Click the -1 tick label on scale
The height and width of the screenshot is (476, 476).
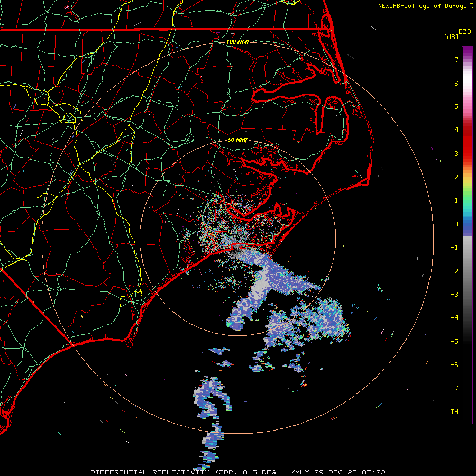point(454,248)
